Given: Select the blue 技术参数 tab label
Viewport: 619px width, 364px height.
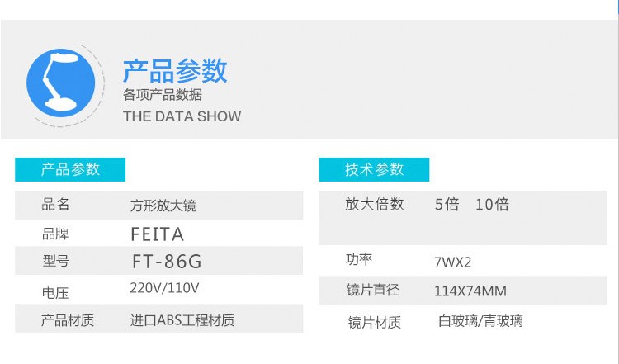Looking at the screenshot, I should pos(374,169).
